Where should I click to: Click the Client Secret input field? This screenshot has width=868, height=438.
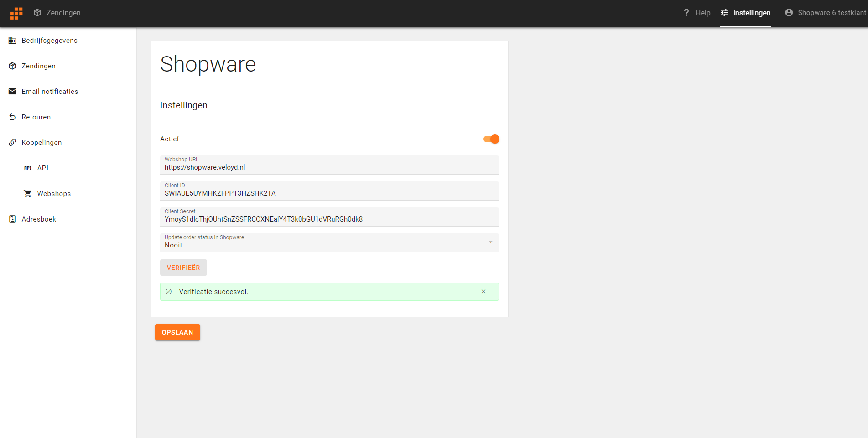pyautogui.click(x=329, y=217)
